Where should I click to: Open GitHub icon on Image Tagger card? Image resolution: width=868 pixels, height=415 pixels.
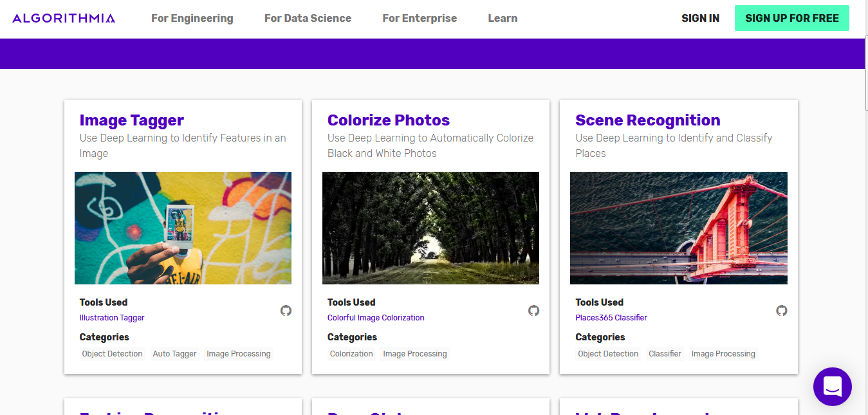coord(286,311)
